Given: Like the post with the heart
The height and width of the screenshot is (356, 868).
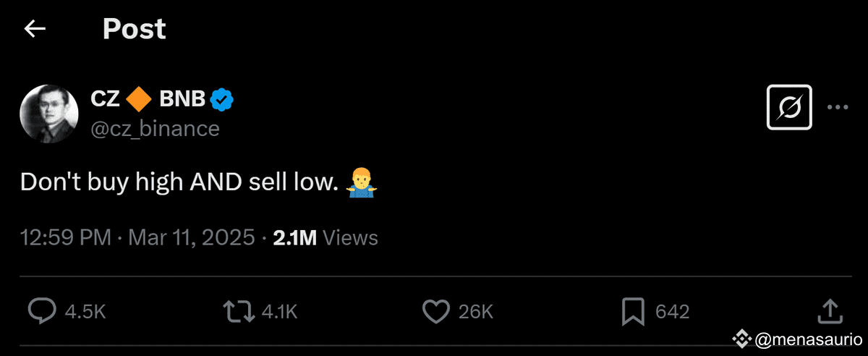Looking at the screenshot, I should pos(435,311).
